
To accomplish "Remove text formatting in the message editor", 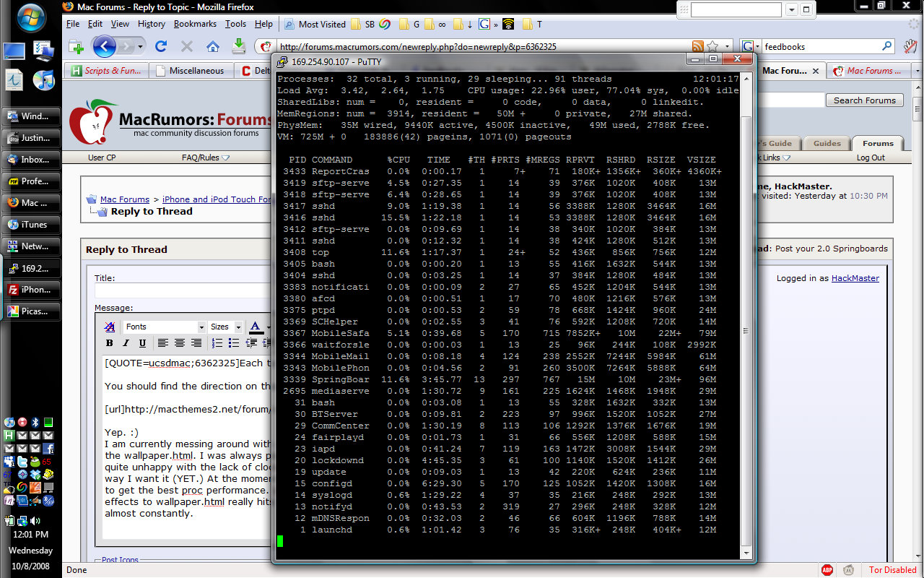I will [110, 327].
